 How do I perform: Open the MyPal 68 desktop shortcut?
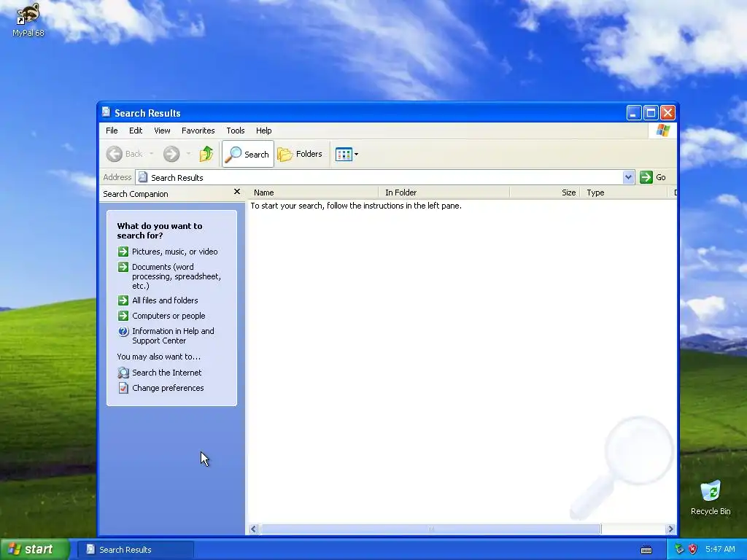tap(28, 20)
